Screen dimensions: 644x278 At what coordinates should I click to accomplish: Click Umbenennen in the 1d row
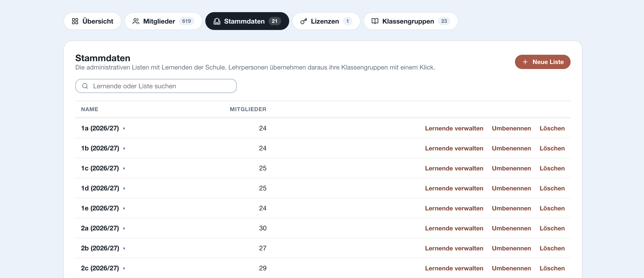click(x=511, y=188)
